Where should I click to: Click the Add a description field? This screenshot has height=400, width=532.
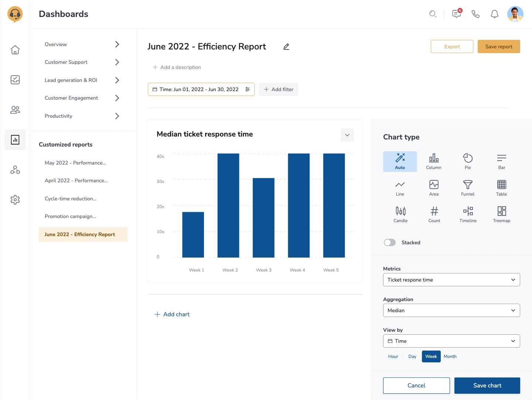point(177,67)
